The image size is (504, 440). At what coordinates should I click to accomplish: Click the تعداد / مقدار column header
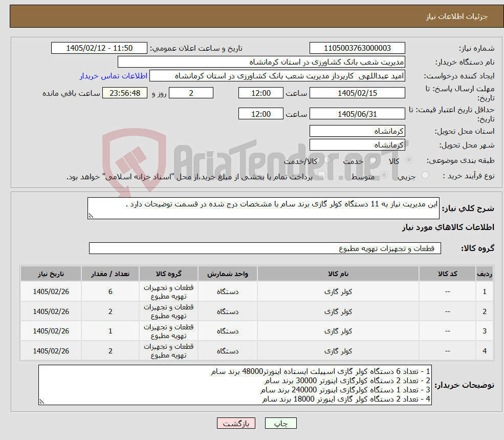point(110,274)
